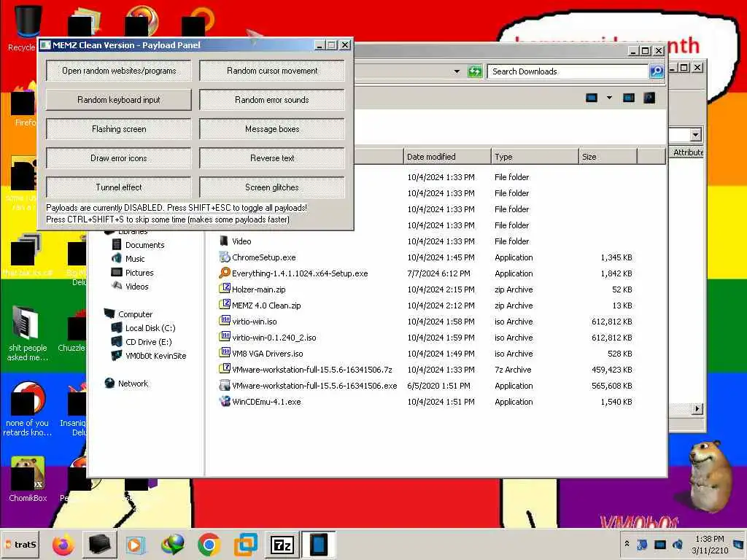The height and width of the screenshot is (560, 747).
Task: Click the green refresh button in address bar
Action: coord(474,71)
